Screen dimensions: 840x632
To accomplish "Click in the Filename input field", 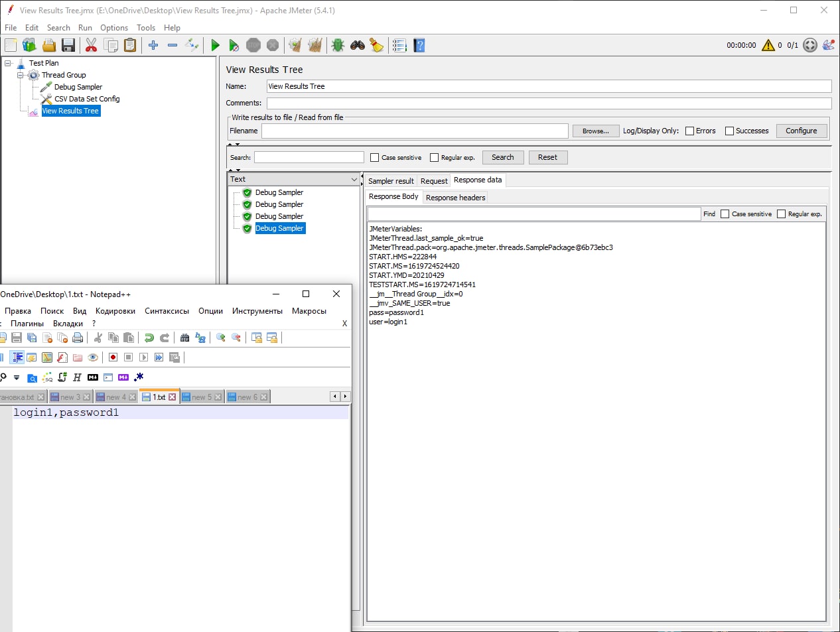I will (415, 131).
